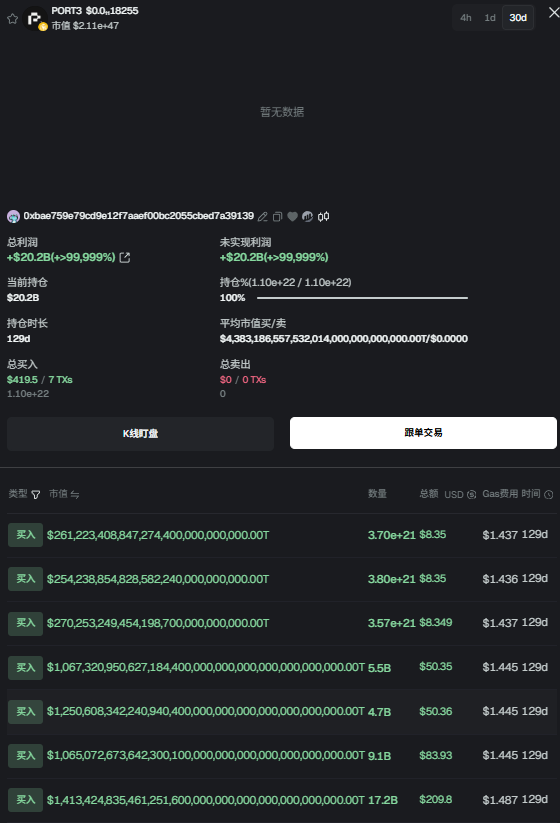Click the 0xbae759e7… wallet address
This screenshot has width=560, height=823.
139,216
